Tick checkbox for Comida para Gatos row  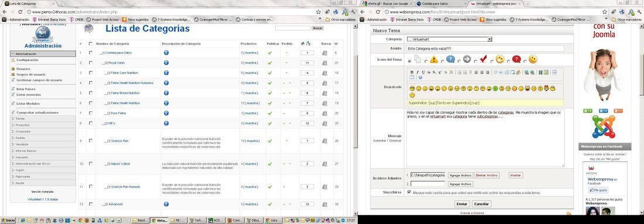(90, 53)
